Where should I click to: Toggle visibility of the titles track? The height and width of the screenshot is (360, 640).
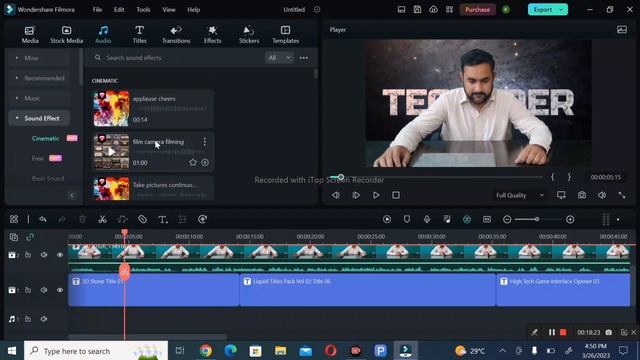[x=60, y=290]
